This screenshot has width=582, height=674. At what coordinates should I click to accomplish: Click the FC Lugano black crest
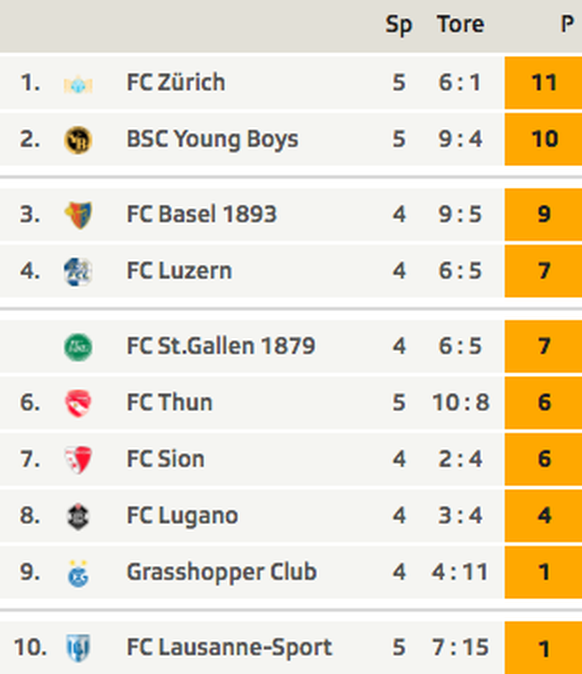click(78, 516)
